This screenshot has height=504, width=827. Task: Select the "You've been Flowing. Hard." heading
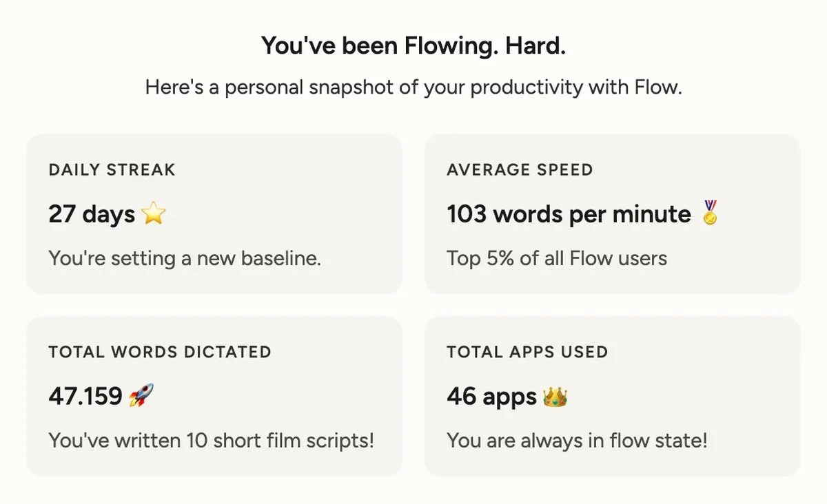413,46
